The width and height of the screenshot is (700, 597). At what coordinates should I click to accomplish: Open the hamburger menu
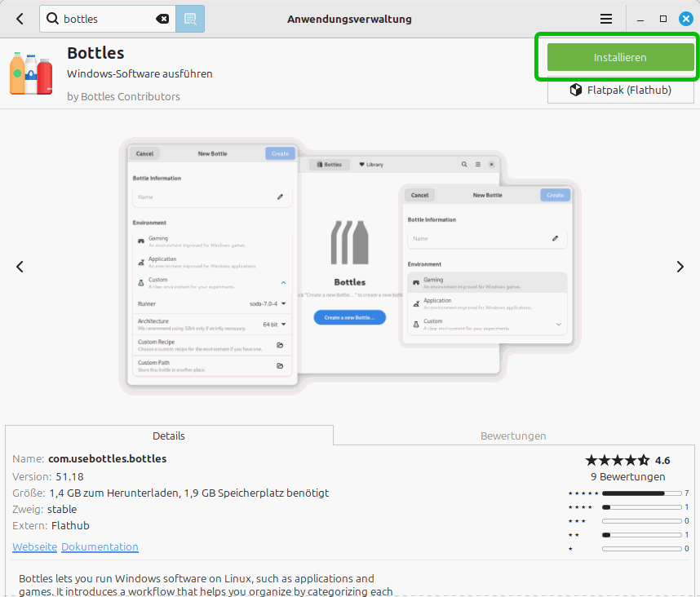pyautogui.click(x=606, y=19)
